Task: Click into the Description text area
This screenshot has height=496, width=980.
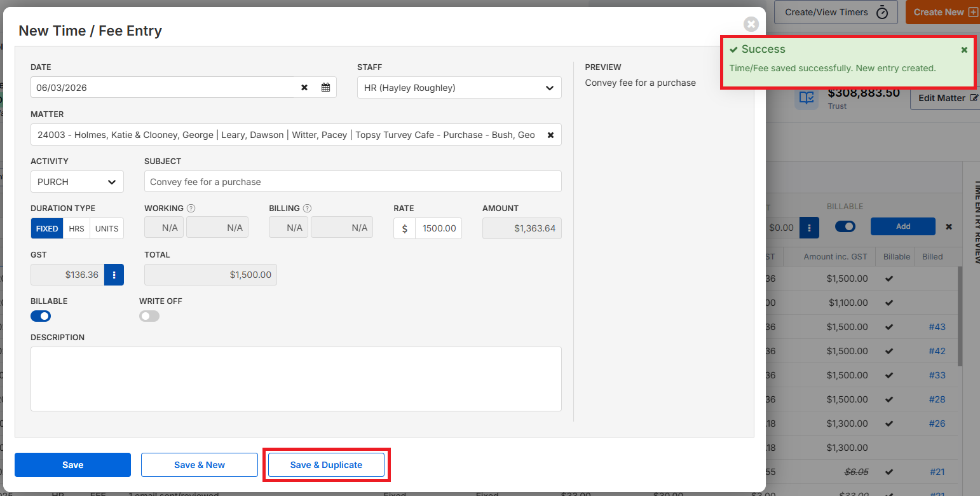Action: point(296,378)
